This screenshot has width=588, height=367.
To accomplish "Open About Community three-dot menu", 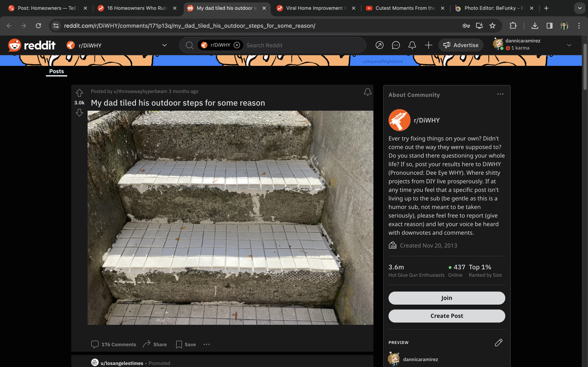I will click(x=500, y=94).
